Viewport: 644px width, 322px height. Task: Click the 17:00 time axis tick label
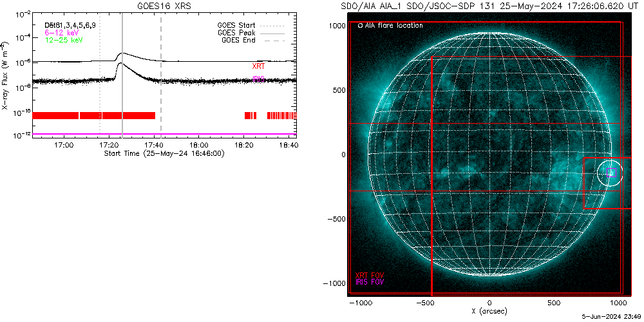click(x=64, y=144)
